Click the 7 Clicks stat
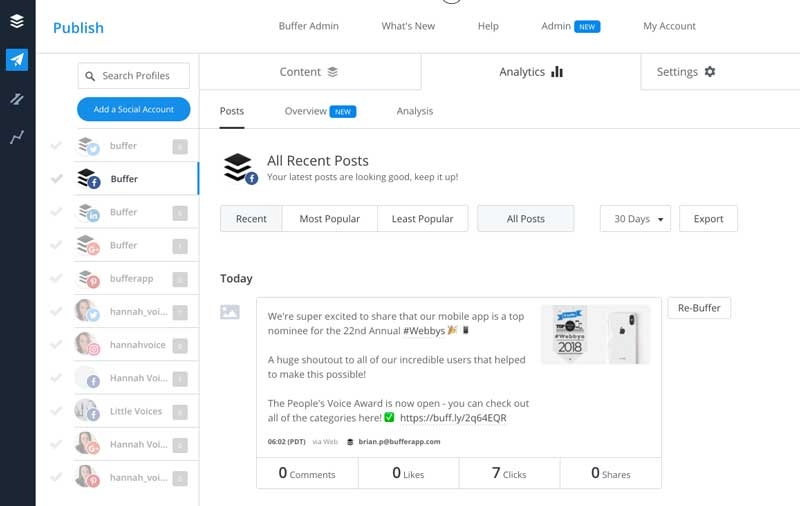This screenshot has width=800, height=506. point(509,473)
